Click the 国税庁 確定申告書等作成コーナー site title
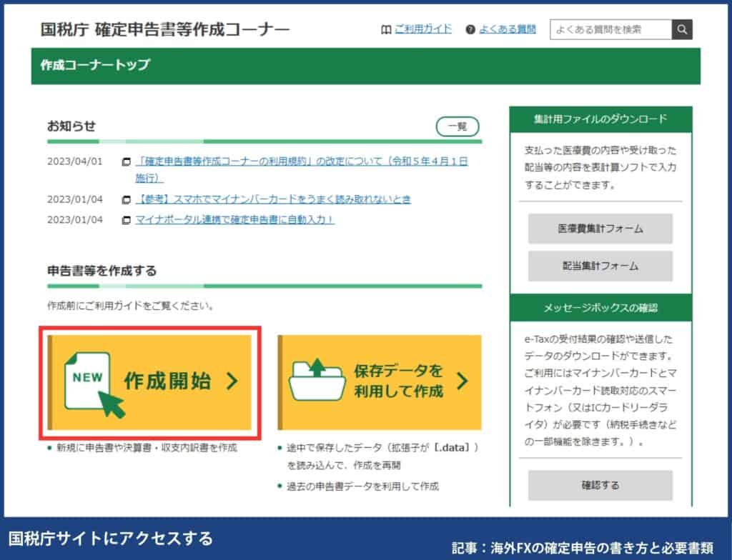 point(165,29)
